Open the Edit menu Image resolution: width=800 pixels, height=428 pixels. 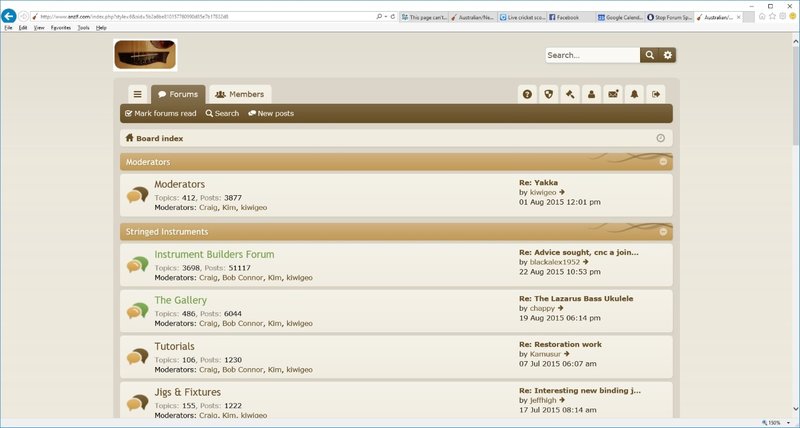point(23,28)
